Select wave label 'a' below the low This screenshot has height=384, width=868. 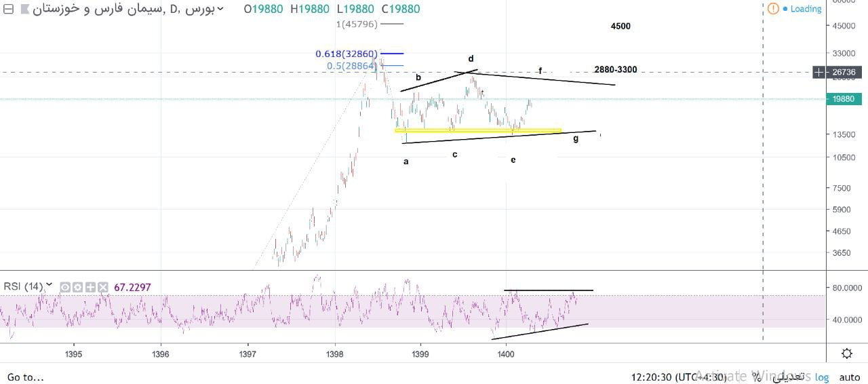406,161
